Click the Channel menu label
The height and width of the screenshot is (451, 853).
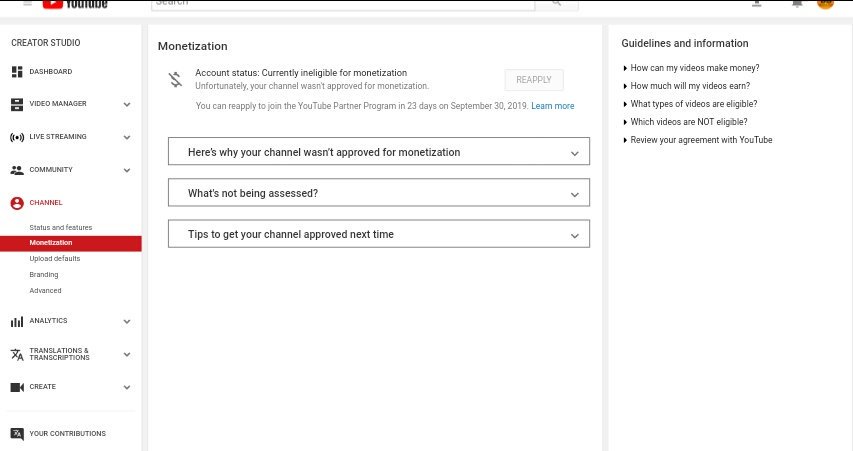[x=46, y=202]
